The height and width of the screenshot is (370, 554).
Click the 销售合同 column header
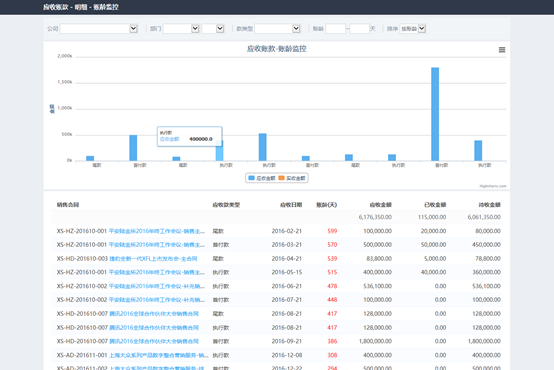point(68,205)
